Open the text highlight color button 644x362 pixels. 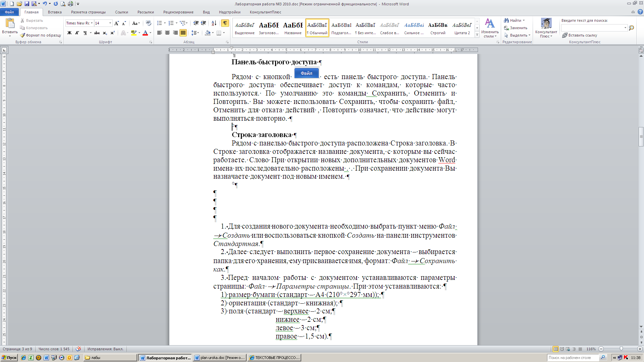point(133,33)
